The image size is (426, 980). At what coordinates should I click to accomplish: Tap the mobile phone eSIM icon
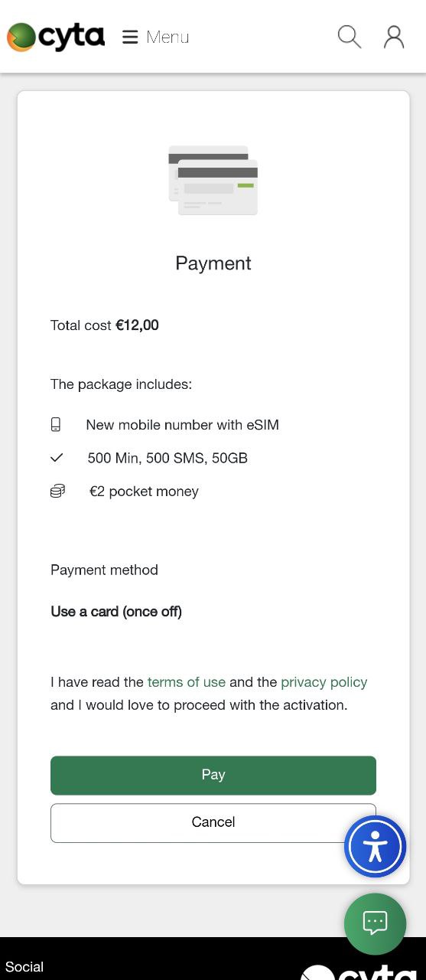coord(56,424)
